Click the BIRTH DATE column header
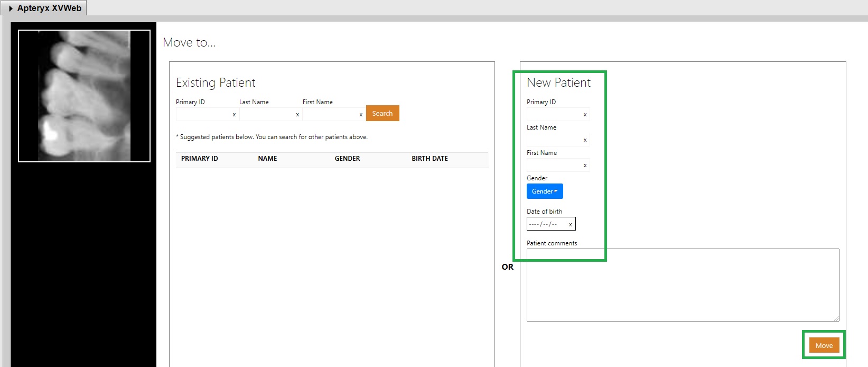This screenshot has width=868, height=367. coord(430,159)
